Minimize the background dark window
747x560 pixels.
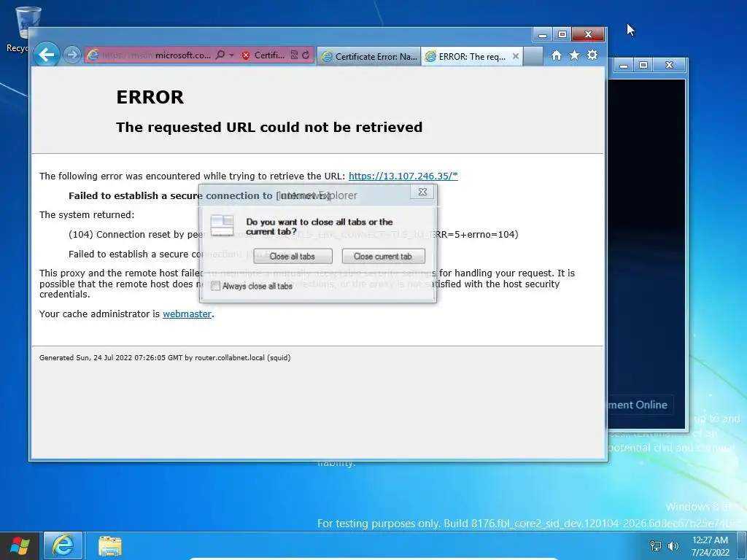[623, 65]
